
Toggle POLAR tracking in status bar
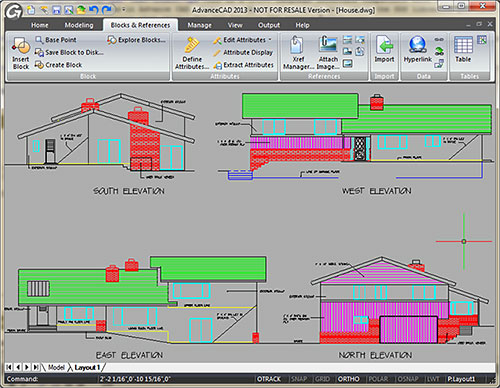(x=379, y=379)
